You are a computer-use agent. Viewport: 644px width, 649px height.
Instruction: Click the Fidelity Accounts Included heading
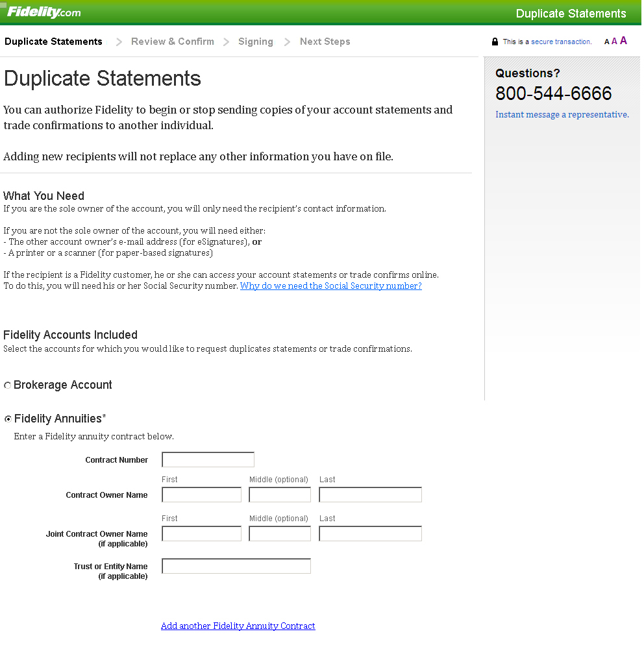click(70, 334)
